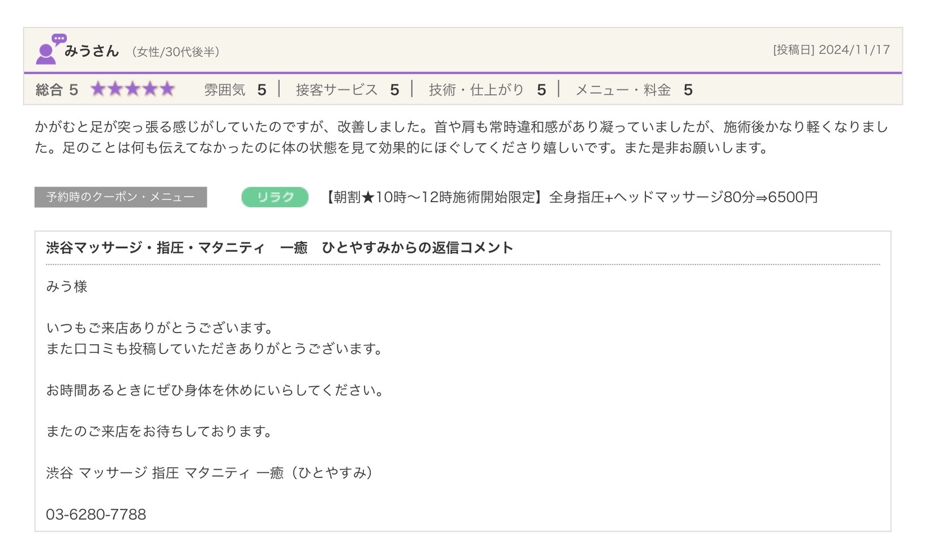Click the メニュー・料金 5 rating
The height and width of the screenshot is (560, 937).
click(x=634, y=89)
